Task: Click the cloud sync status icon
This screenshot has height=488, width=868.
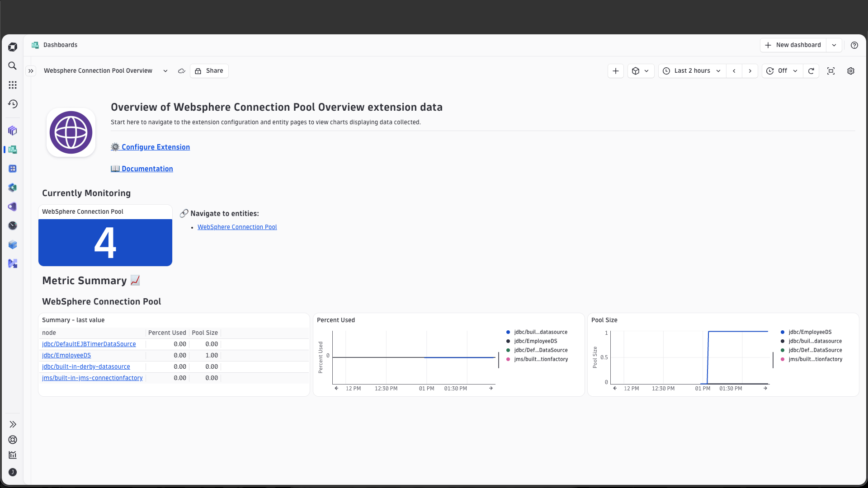Action: tap(182, 71)
